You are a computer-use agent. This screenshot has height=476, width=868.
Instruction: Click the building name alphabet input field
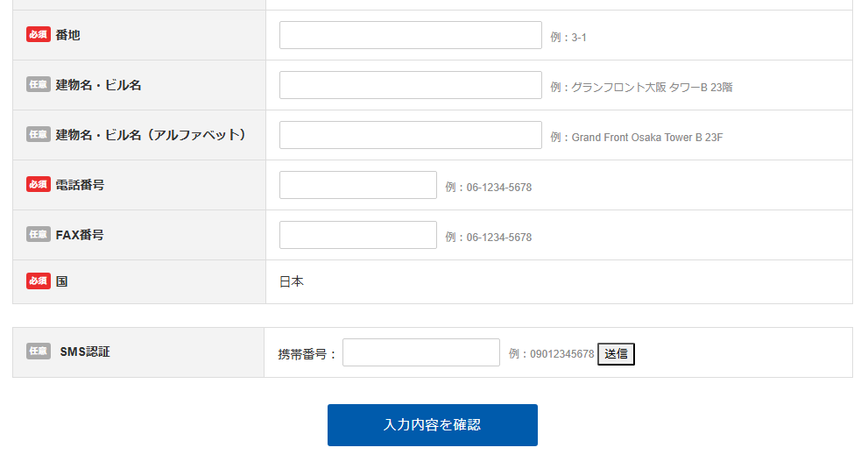tap(410, 135)
